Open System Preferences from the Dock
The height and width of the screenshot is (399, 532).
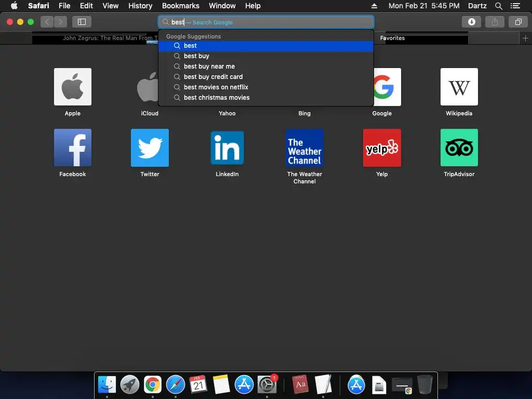[267, 385]
